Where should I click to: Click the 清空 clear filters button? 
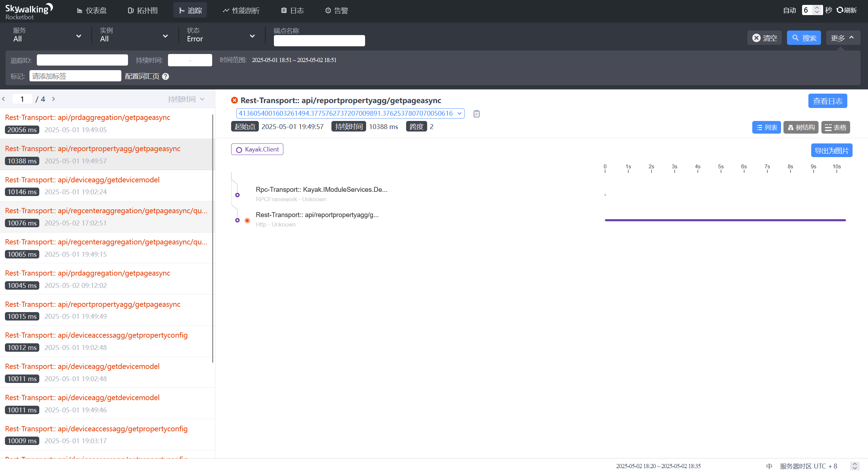(764, 38)
